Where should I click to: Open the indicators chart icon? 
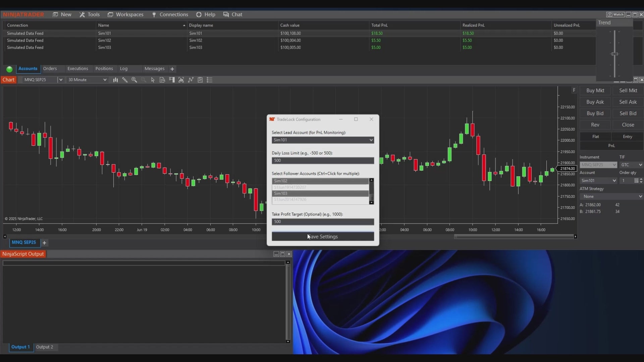181,80
